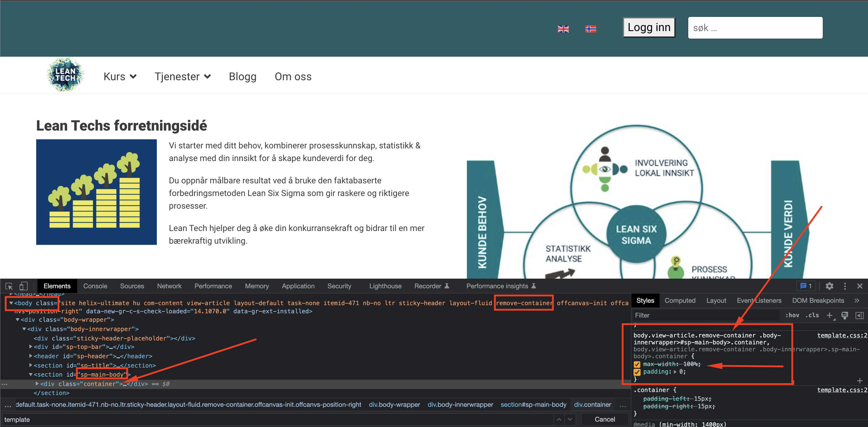Toggle the rendering emulations paintbrush icon
The image size is (868, 427).
coord(845,315)
